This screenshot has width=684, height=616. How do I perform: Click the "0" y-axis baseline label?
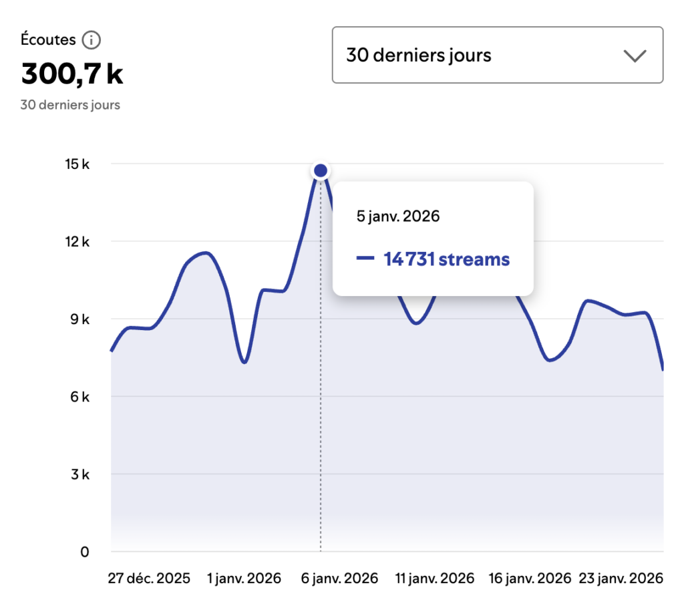pyautogui.click(x=84, y=552)
